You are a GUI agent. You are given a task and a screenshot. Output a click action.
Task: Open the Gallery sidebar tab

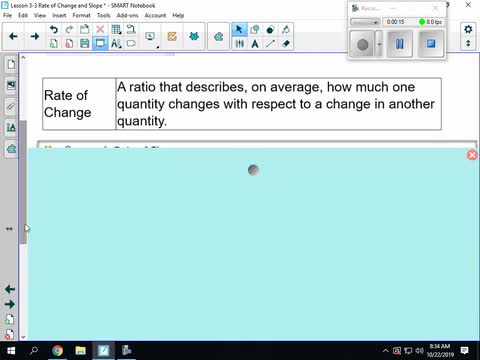(11, 85)
